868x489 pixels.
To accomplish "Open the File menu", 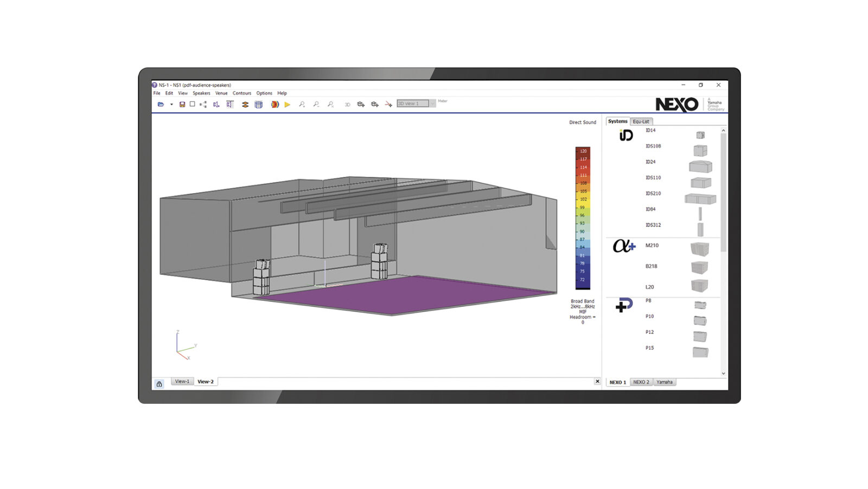I will [157, 93].
